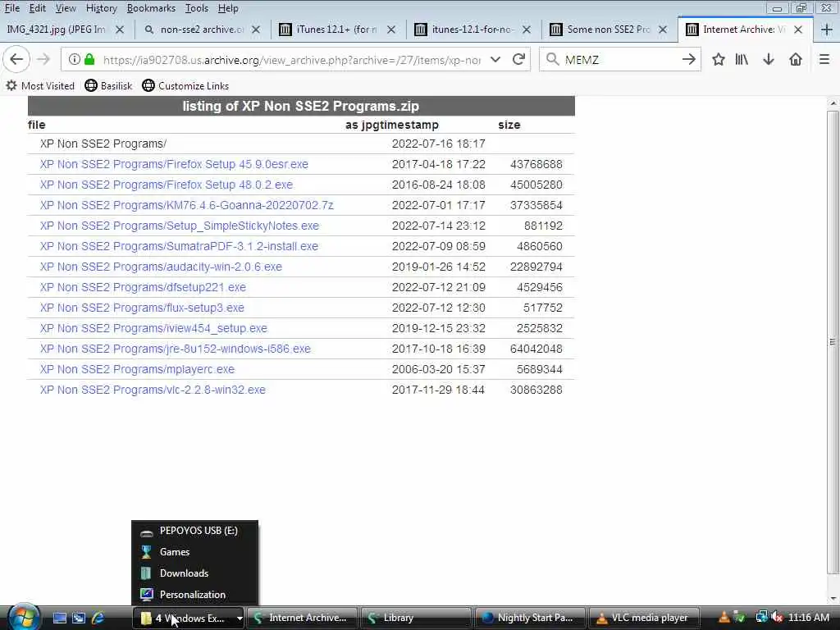Image resolution: width=840 pixels, height=630 pixels.
Task: Open site information for archive.org
Action: coord(75,59)
